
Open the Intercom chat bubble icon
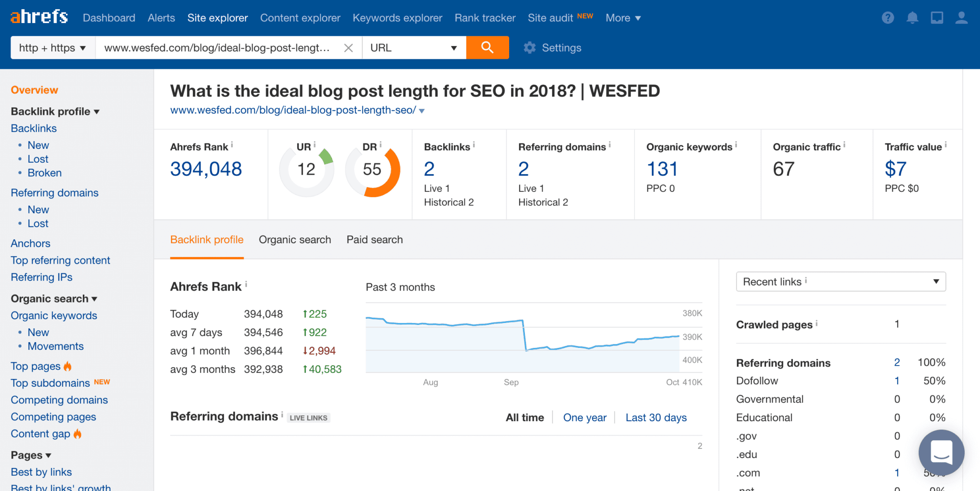tap(941, 452)
